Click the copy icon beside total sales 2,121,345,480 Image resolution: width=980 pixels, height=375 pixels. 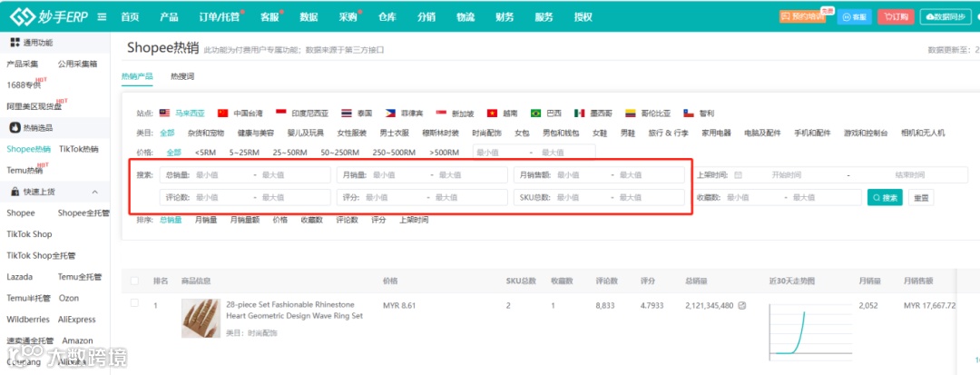[742, 306]
